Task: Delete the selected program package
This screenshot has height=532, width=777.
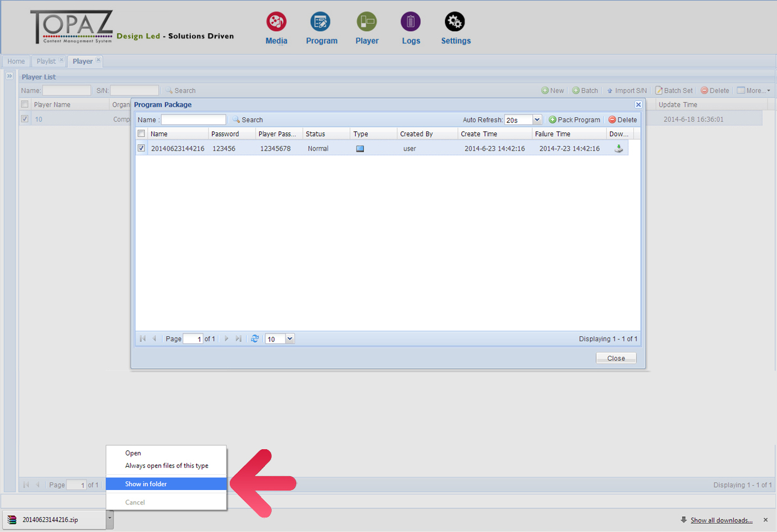Action: pyautogui.click(x=623, y=120)
